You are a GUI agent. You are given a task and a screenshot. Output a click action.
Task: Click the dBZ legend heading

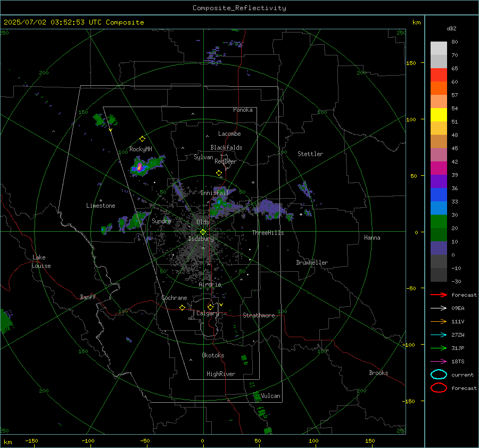[451, 28]
